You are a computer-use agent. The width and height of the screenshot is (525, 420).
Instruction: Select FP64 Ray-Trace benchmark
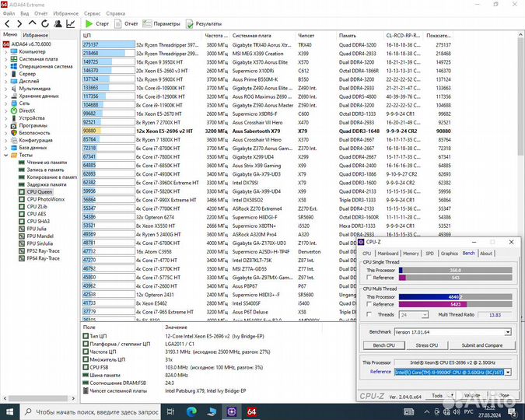[44, 258]
